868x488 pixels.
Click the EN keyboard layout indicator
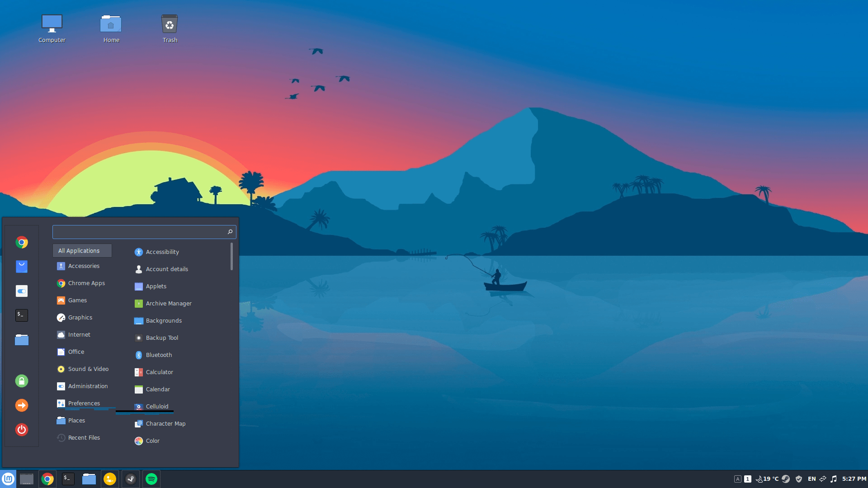click(812, 479)
